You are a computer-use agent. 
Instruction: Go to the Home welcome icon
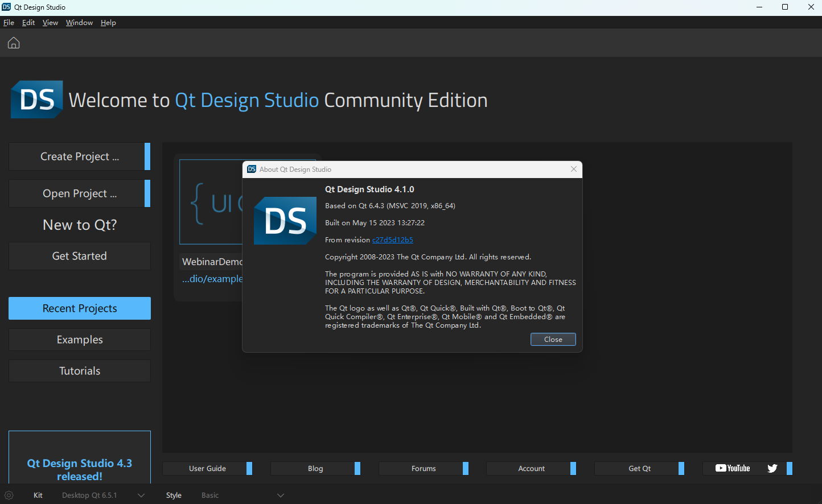[x=14, y=43]
